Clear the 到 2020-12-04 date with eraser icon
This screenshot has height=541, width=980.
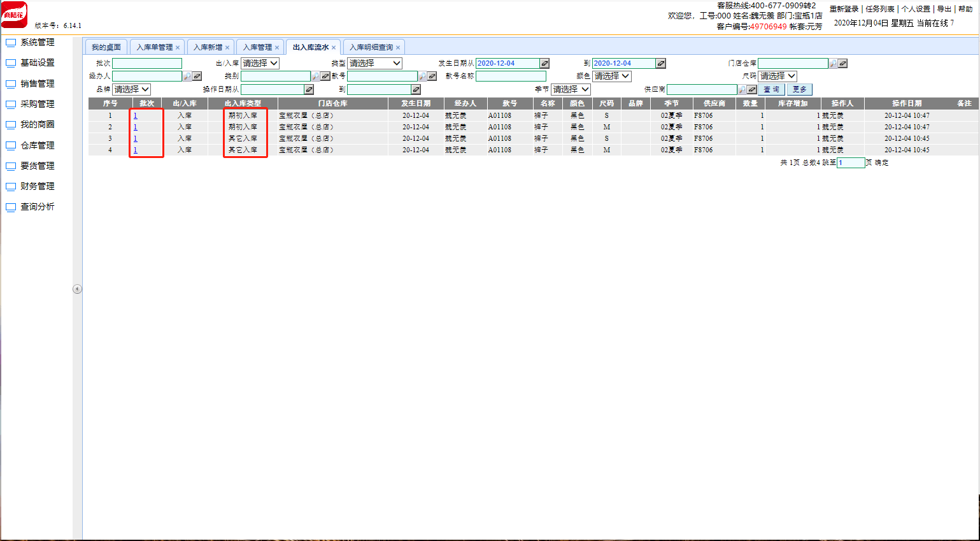pos(661,64)
